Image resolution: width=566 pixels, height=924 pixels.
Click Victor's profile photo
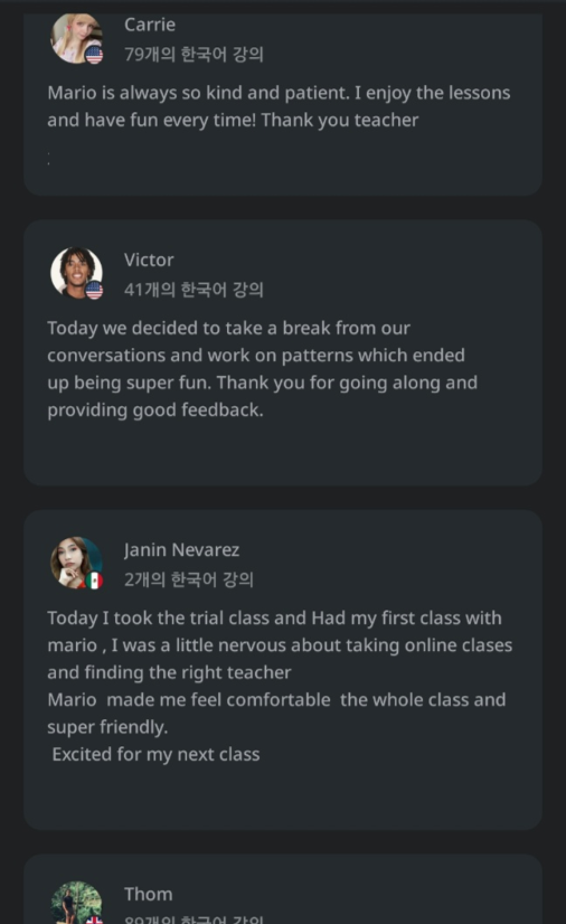point(76,272)
